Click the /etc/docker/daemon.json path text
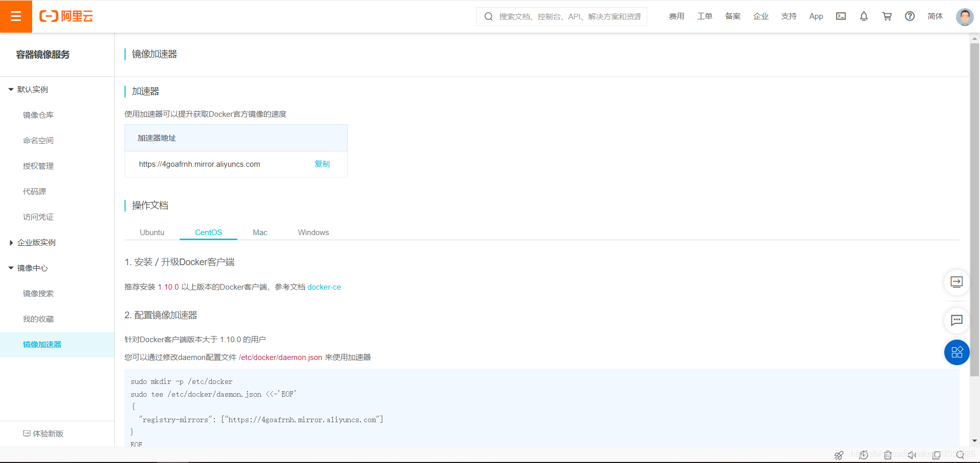 (280, 357)
